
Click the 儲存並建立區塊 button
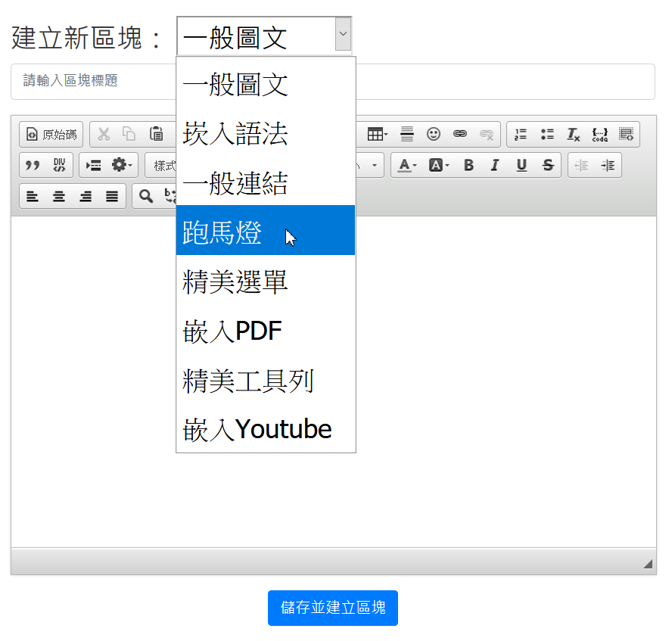pos(333,608)
